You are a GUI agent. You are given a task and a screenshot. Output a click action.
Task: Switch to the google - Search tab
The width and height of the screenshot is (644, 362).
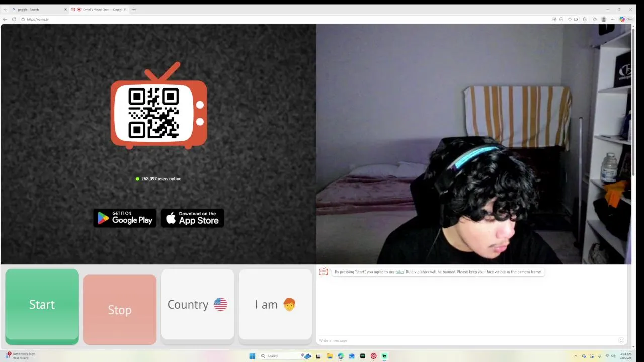coord(38,9)
